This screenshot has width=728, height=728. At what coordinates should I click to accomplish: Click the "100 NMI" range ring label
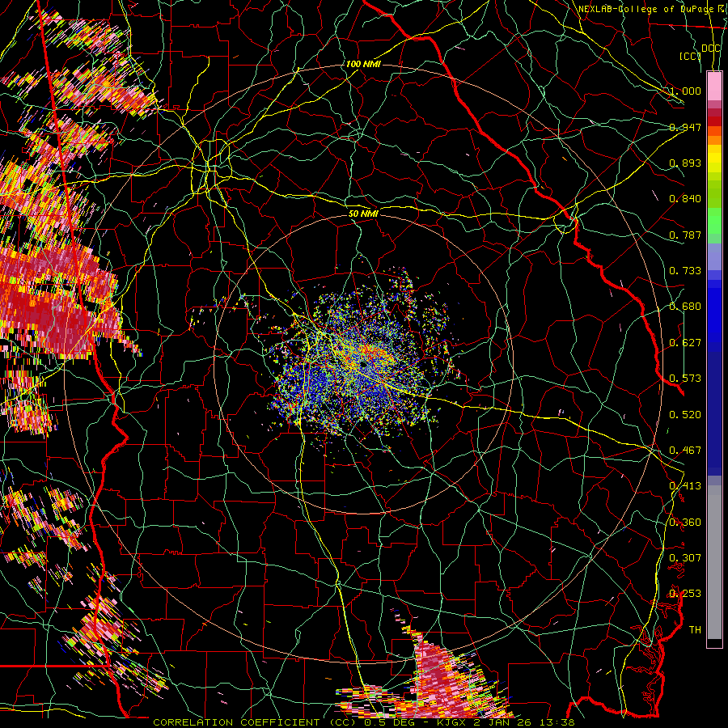tap(363, 64)
